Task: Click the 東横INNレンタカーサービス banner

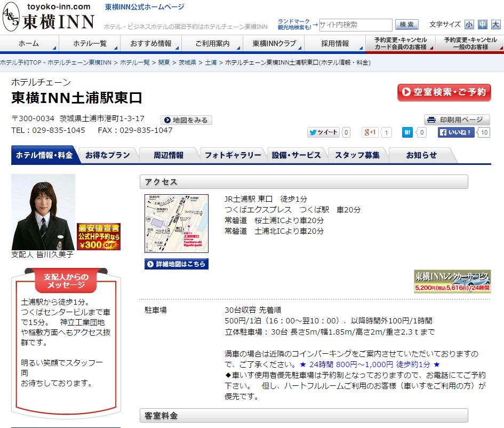Action: (452, 281)
